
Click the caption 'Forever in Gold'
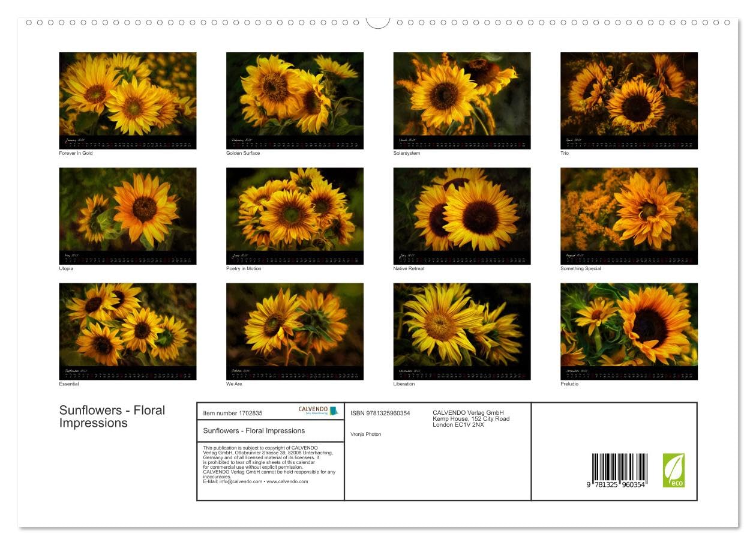76,154
